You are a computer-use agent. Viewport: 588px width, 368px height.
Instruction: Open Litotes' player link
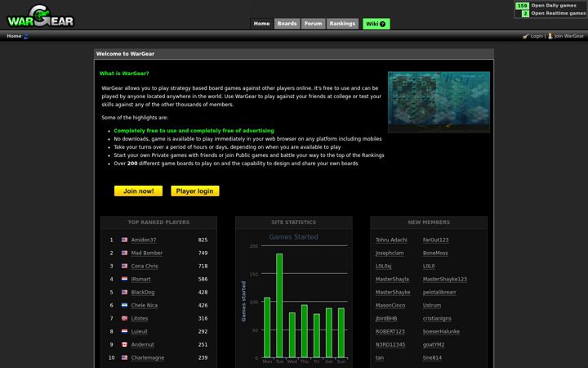click(140, 319)
